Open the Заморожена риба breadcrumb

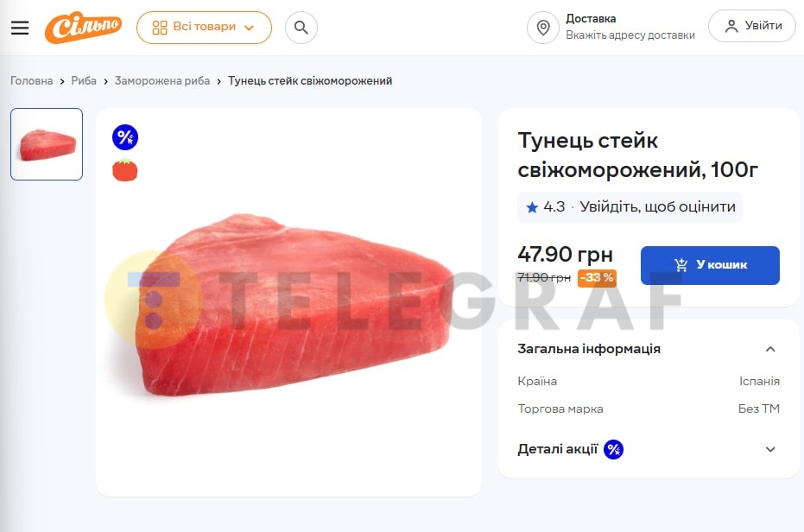(162, 81)
